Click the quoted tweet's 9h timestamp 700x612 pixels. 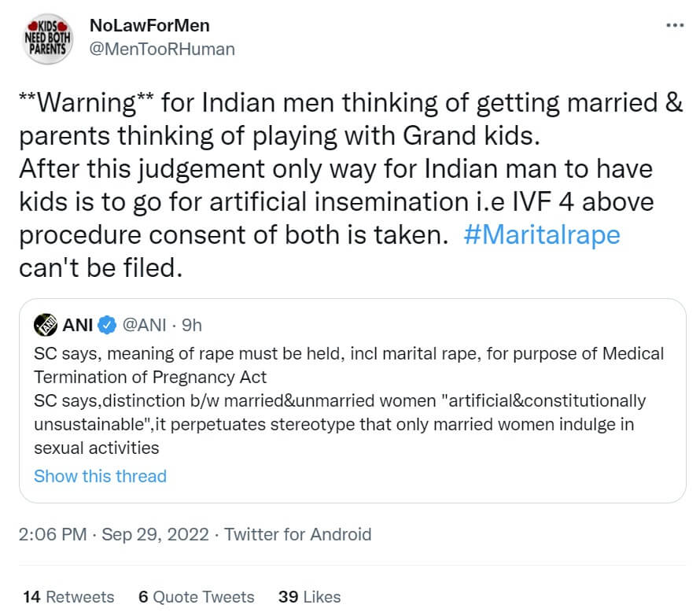click(191, 324)
